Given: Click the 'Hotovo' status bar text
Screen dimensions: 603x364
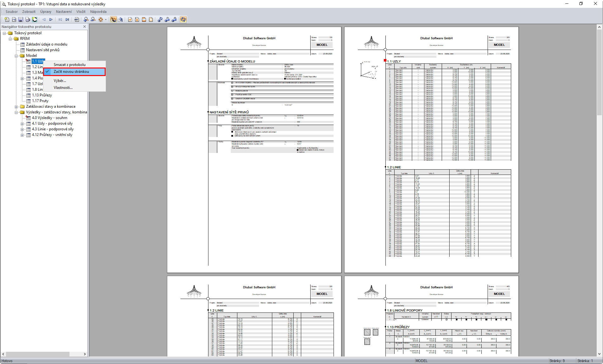Looking at the screenshot, I should pos(7,361).
